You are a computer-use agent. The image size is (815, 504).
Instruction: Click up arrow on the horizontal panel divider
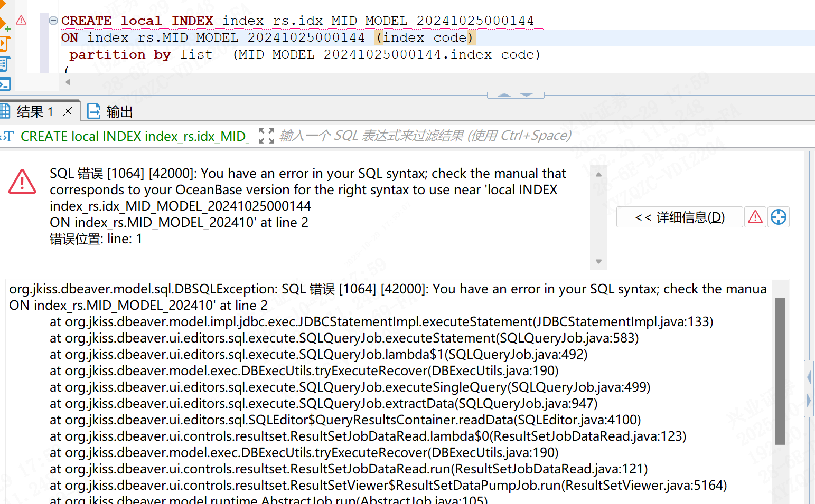[x=504, y=95]
